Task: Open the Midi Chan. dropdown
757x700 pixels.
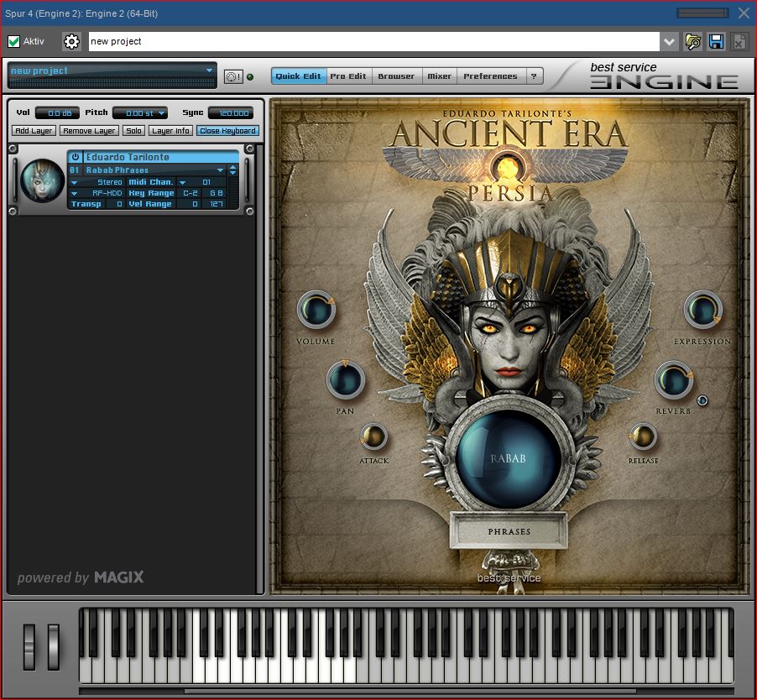Action: pyautogui.click(x=182, y=182)
